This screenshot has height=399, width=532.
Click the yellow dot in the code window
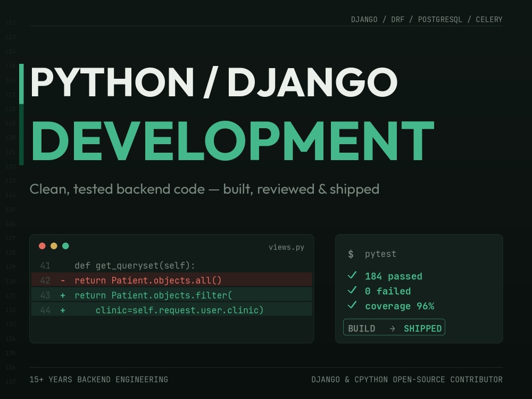54,246
